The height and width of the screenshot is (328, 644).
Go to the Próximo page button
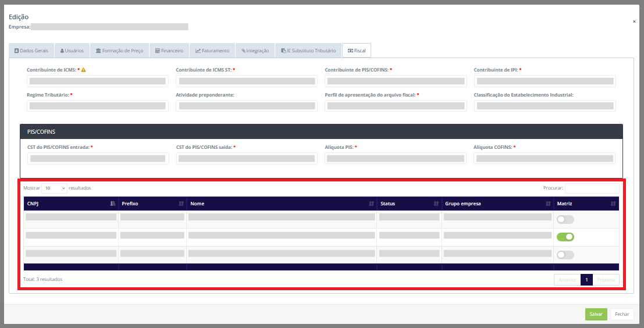point(606,280)
